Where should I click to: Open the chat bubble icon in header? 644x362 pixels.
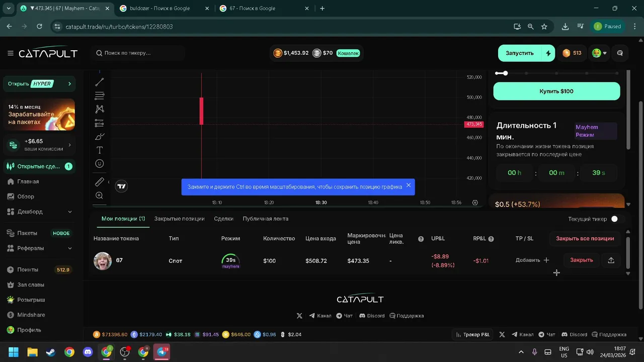[620, 53]
